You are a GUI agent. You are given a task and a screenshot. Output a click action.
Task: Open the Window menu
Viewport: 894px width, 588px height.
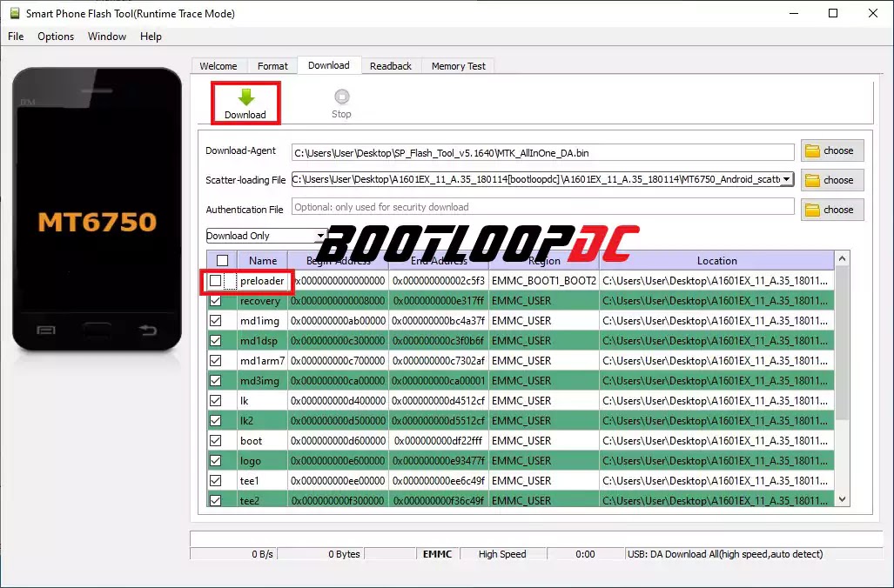coord(106,37)
